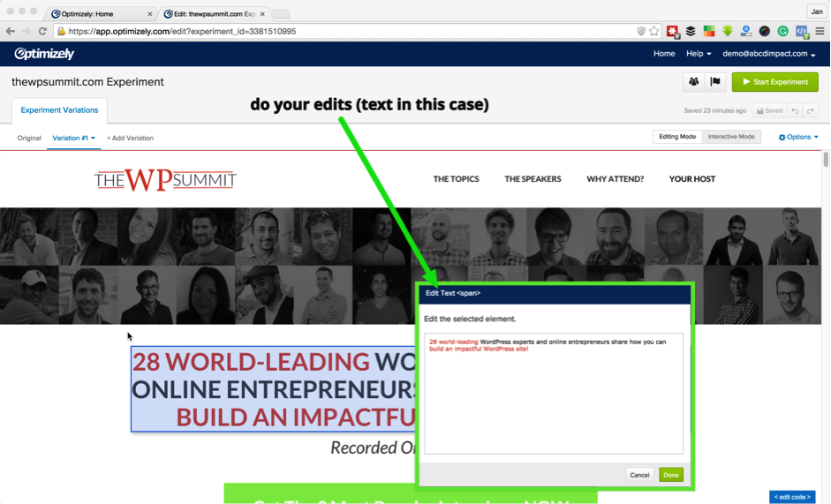
Task: Go to Home in Optimizely header
Action: [x=664, y=54]
